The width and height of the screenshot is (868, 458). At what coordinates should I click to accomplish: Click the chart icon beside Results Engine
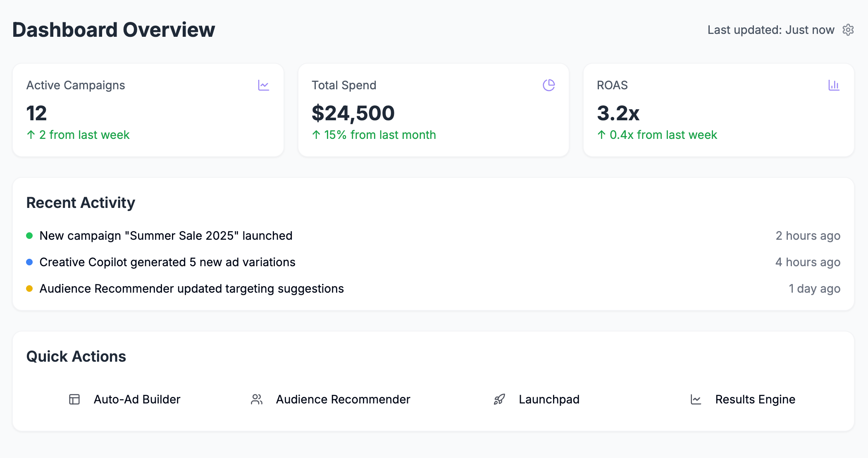click(x=696, y=399)
